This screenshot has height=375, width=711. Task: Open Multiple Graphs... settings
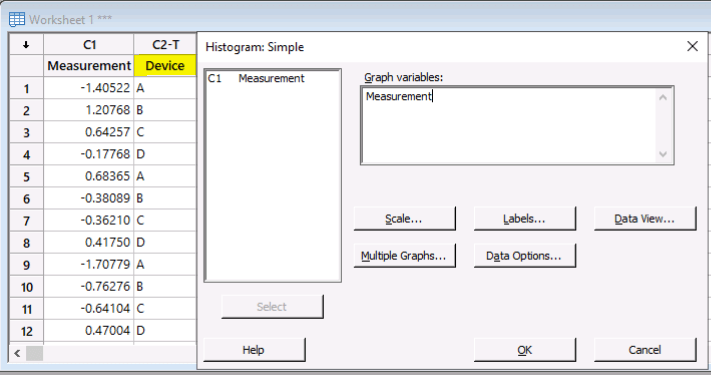pos(404,256)
